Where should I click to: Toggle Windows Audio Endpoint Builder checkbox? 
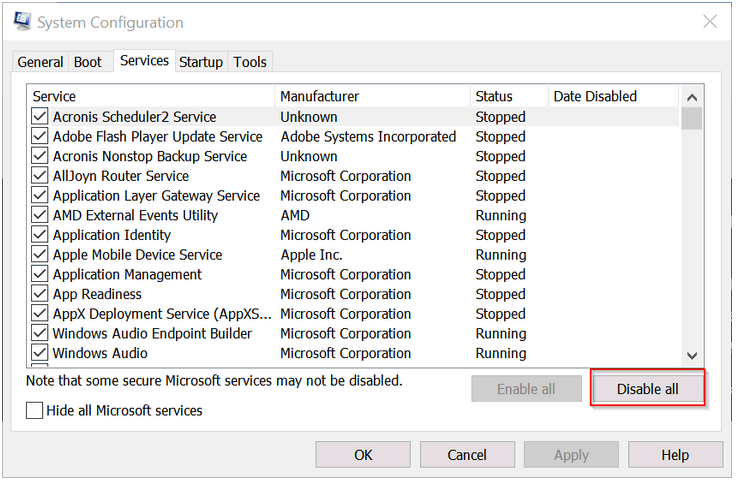39,333
